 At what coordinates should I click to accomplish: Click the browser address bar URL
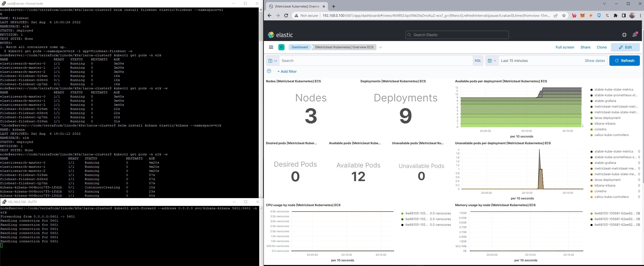[x=436, y=15]
